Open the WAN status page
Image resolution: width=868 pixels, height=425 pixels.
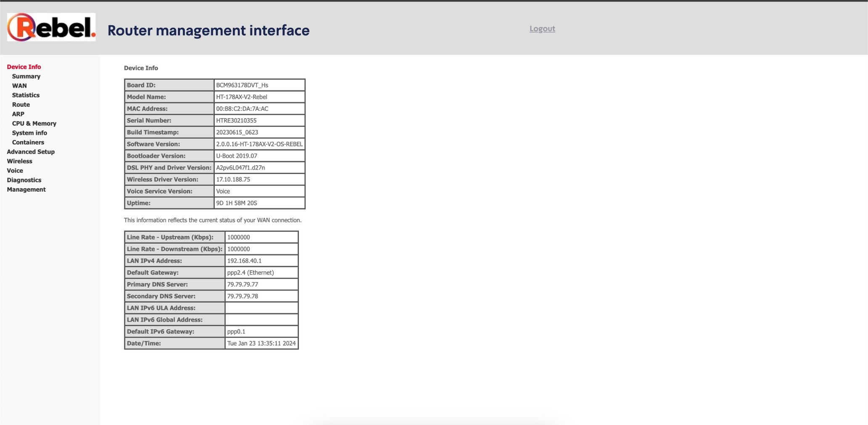pos(19,85)
